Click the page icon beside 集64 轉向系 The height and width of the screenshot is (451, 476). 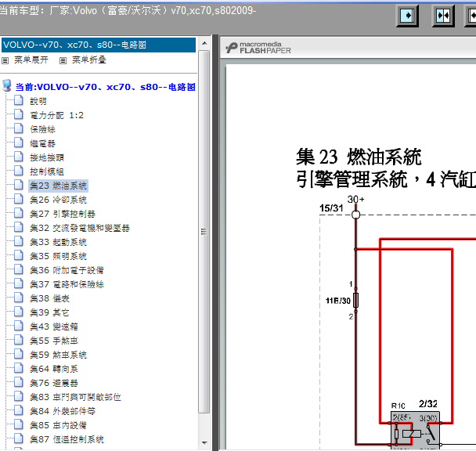[x=19, y=369]
